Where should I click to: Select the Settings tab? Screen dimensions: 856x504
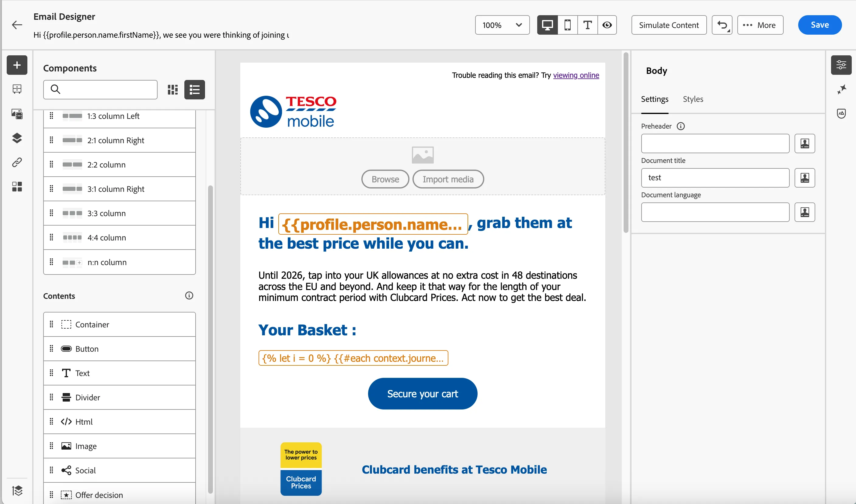655,99
